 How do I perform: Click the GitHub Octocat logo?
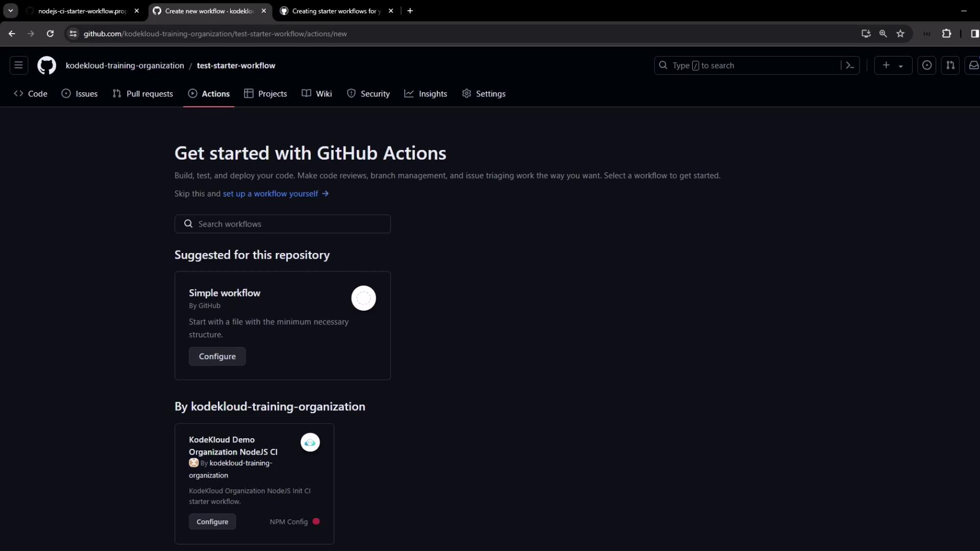pos(46,65)
